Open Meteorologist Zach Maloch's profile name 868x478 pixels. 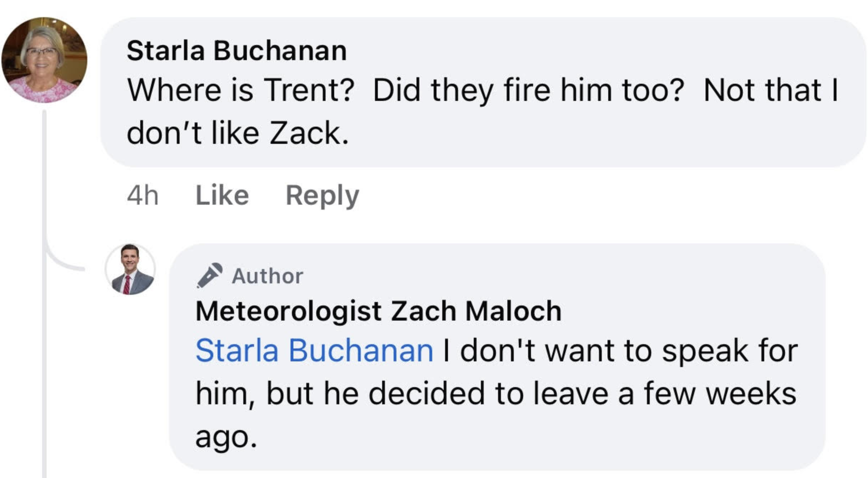pos(378,311)
